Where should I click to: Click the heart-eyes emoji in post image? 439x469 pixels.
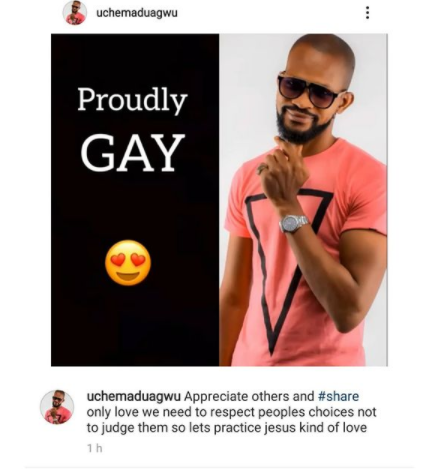[128, 263]
